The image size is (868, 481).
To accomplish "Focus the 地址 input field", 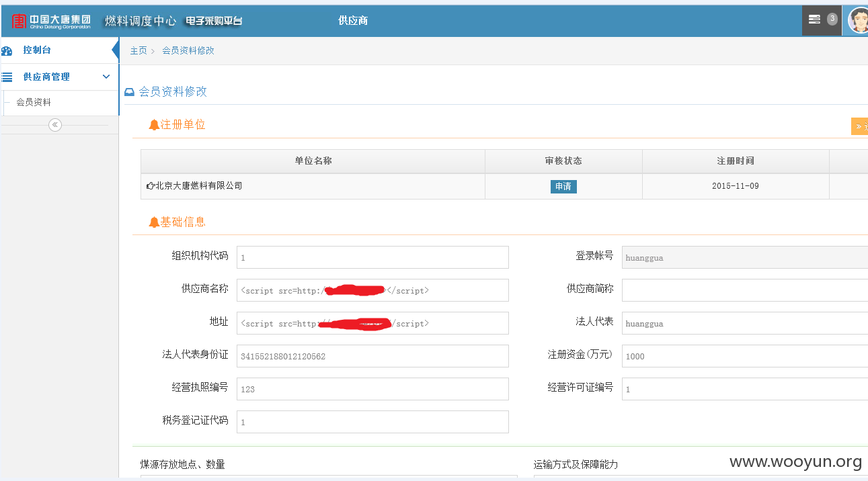I will coord(372,323).
